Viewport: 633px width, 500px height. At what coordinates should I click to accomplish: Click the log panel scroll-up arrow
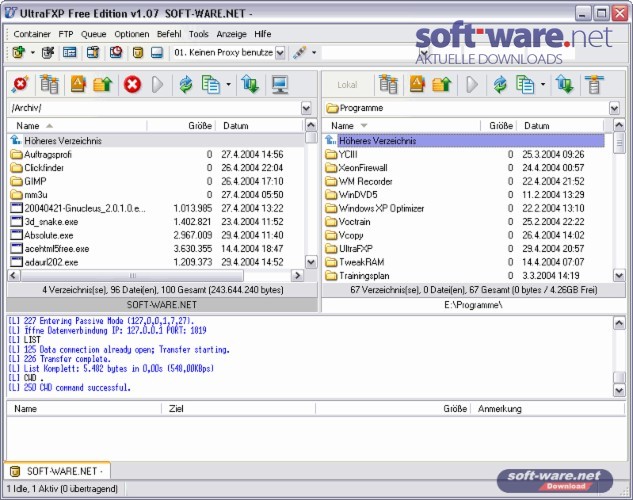coord(619,323)
